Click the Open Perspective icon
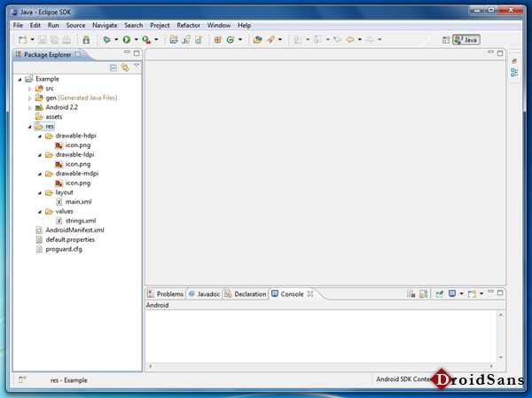Viewport: 532px width, 398px height. (x=446, y=40)
